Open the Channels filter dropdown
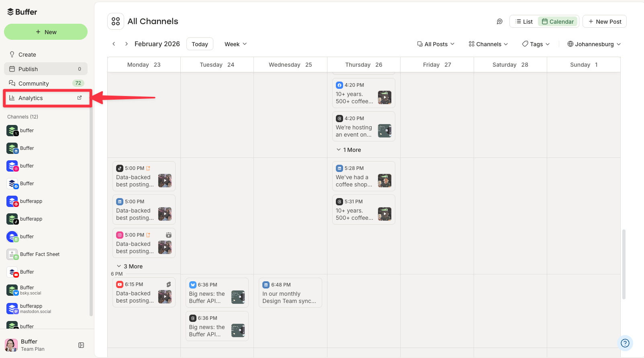The width and height of the screenshot is (644, 358). click(488, 44)
